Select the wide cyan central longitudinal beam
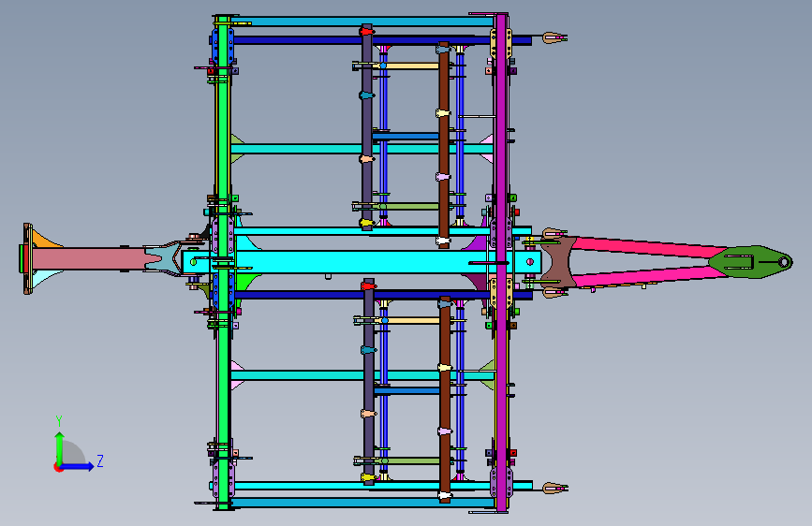 tap(361, 262)
